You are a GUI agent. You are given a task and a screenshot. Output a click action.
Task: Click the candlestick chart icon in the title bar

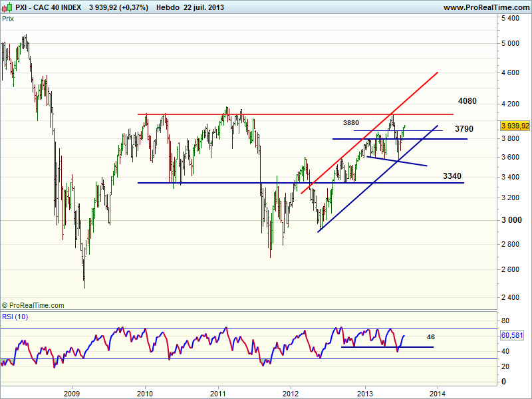[x=7, y=7]
